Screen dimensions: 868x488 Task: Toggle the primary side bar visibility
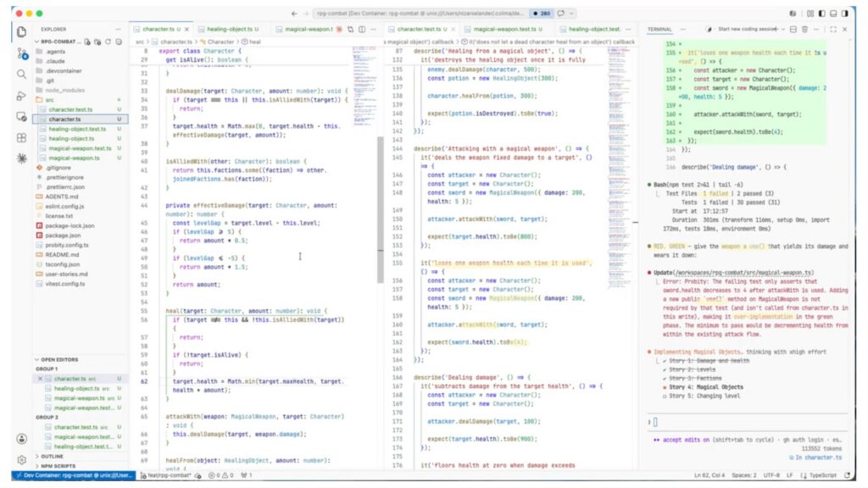click(x=821, y=14)
